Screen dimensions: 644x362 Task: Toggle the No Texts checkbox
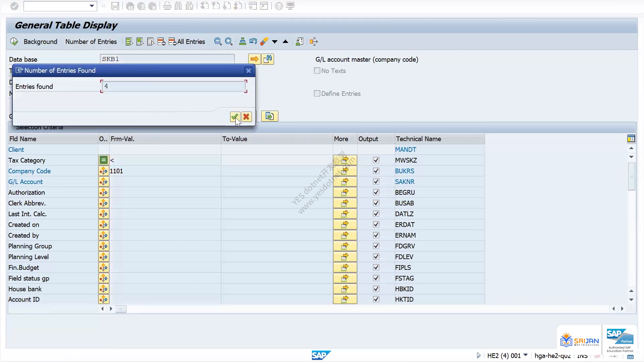click(x=317, y=71)
